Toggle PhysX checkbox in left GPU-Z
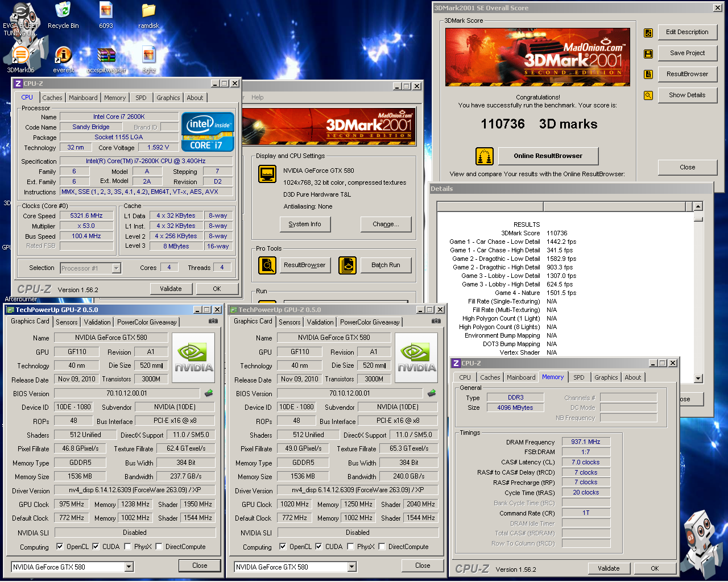This screenshot has width=728, height=582. click(x=129, y=547)
